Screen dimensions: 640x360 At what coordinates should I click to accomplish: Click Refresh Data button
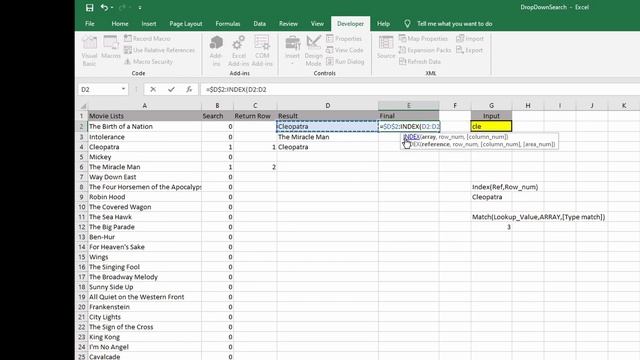coord(420,62)
